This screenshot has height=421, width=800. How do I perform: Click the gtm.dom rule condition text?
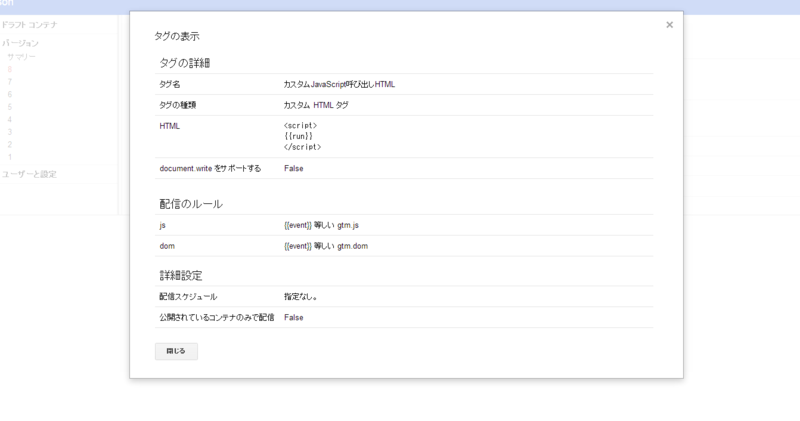pos(326,246)
